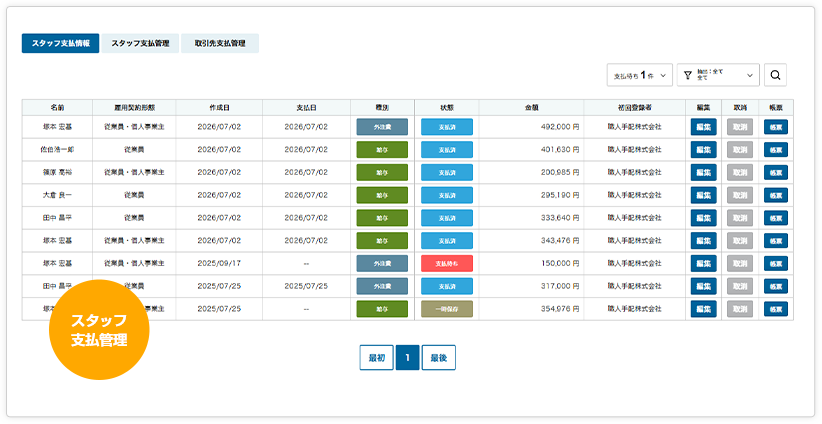The image size is (822, 424).
Task: Click the amount 200,985 円
Action: [560, 172]
